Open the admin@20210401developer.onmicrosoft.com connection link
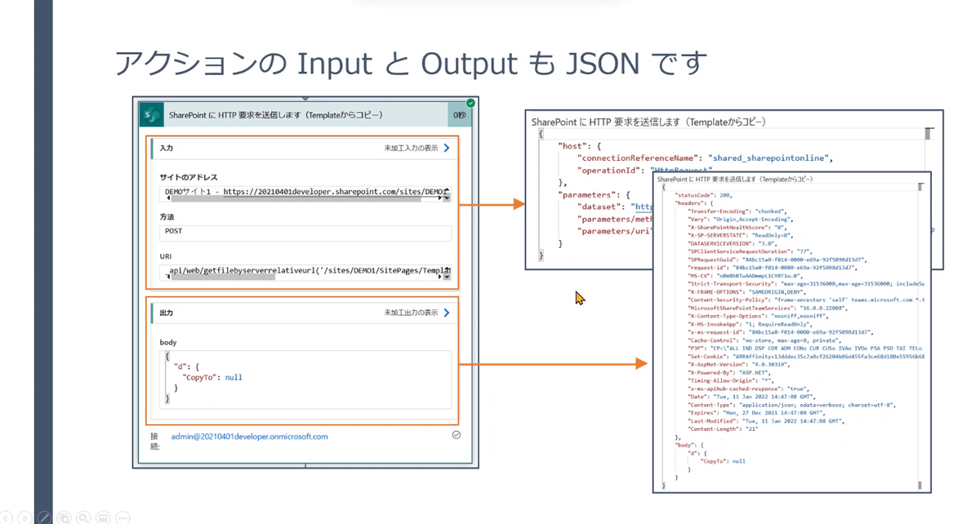Viewport: 980px width, 524px height. [x=249, y=437]
